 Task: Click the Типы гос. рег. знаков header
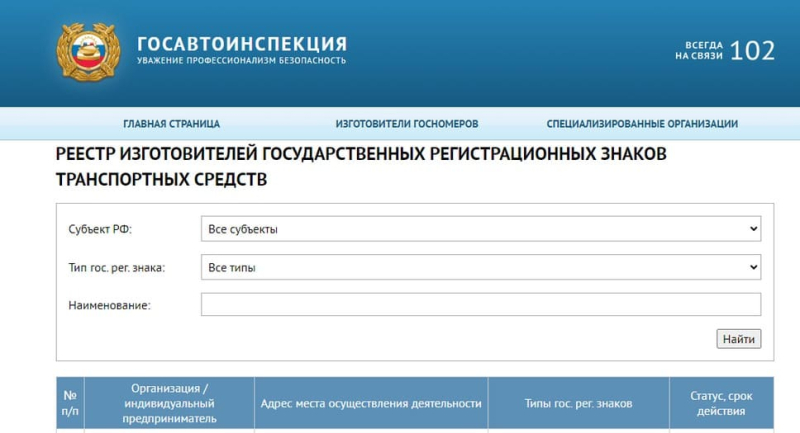point(578,403)
